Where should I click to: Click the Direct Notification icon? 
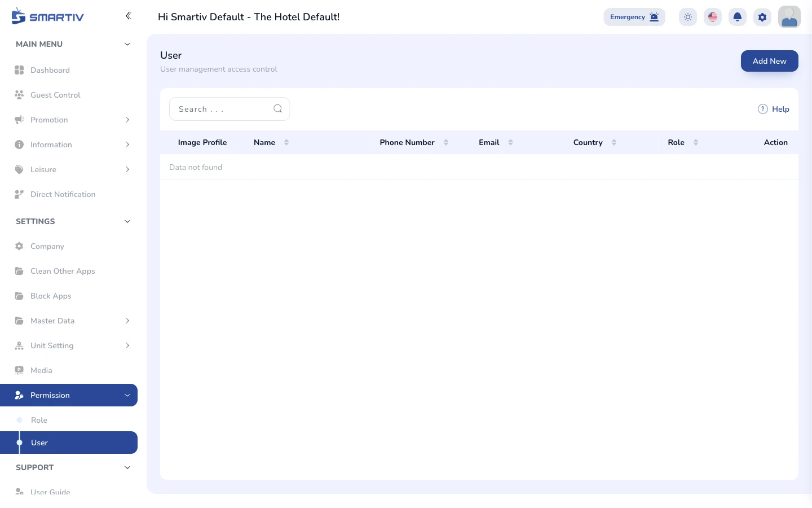19,194
